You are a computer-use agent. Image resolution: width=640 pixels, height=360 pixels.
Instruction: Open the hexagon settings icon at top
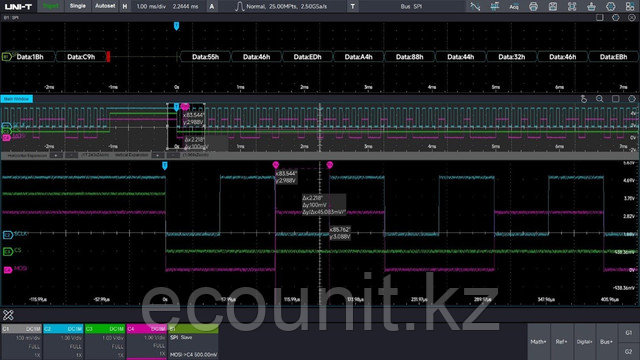[611, 6]
